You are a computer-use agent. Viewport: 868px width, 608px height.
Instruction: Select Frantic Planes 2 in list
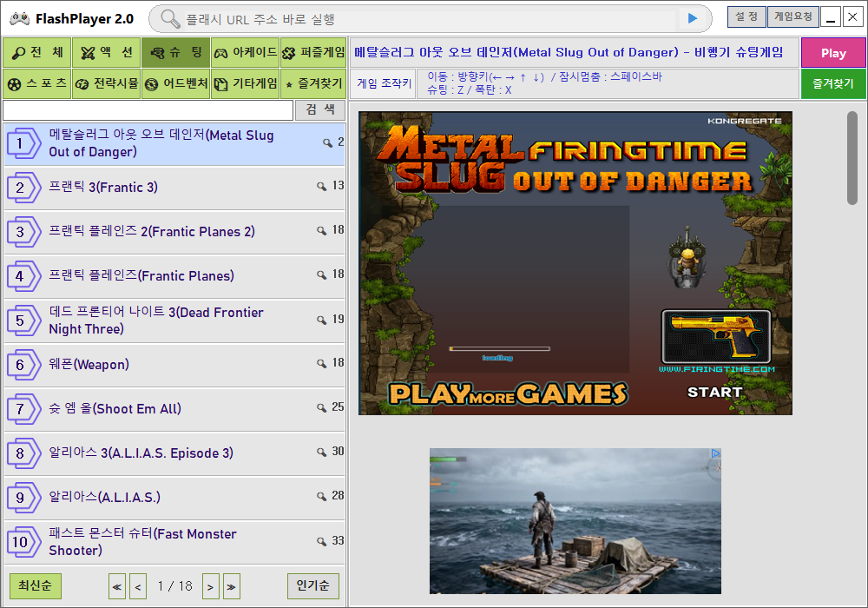click(x=174, y=232)
